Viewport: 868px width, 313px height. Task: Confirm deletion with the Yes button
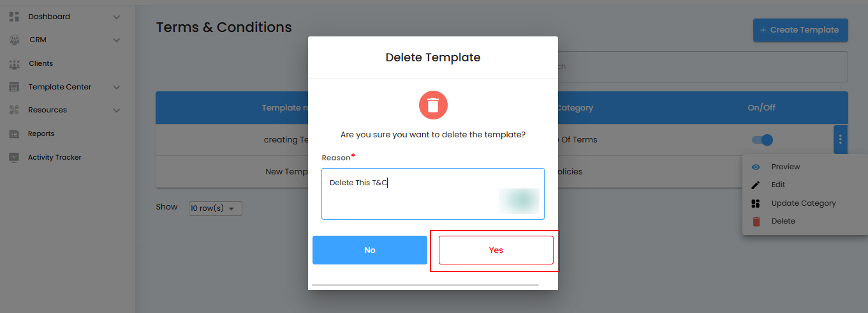496,250
